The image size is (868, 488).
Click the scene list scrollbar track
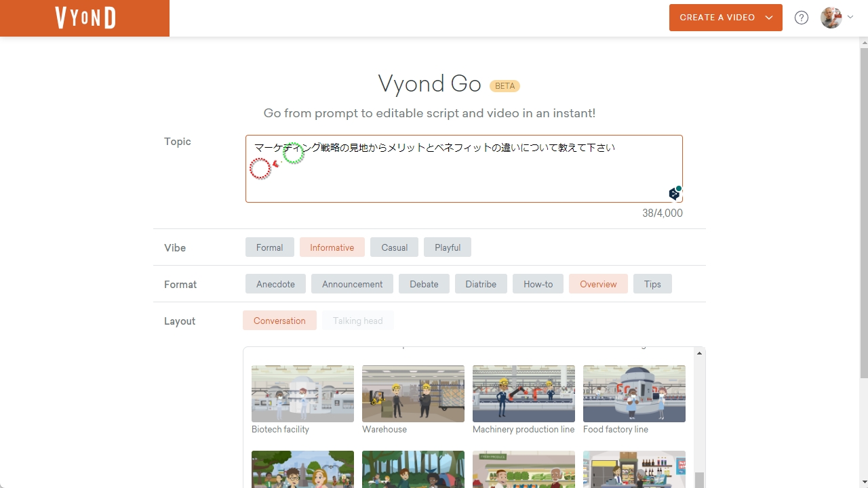click(699, 413)
